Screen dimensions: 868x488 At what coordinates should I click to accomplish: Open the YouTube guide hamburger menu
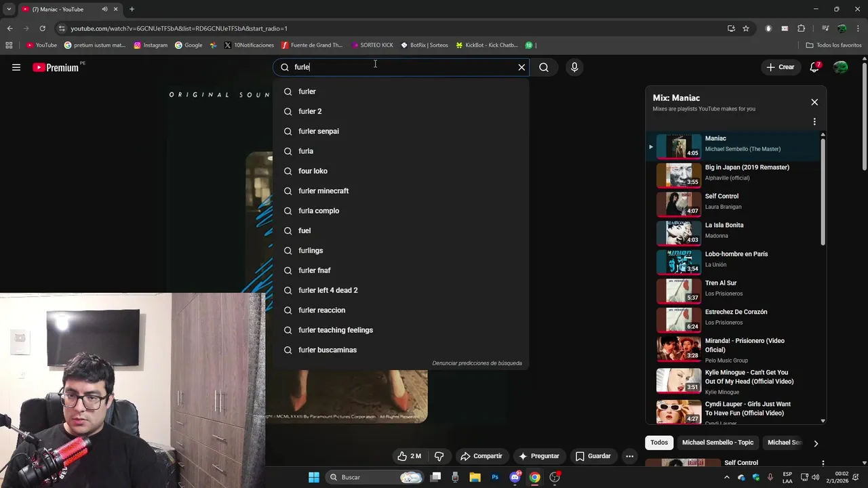pyautogui.click(x=16, y=67)
